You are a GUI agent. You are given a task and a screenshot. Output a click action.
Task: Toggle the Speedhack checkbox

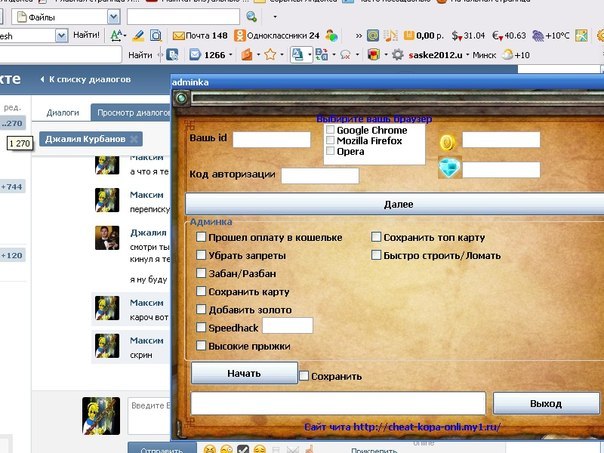tap(201, 327)
